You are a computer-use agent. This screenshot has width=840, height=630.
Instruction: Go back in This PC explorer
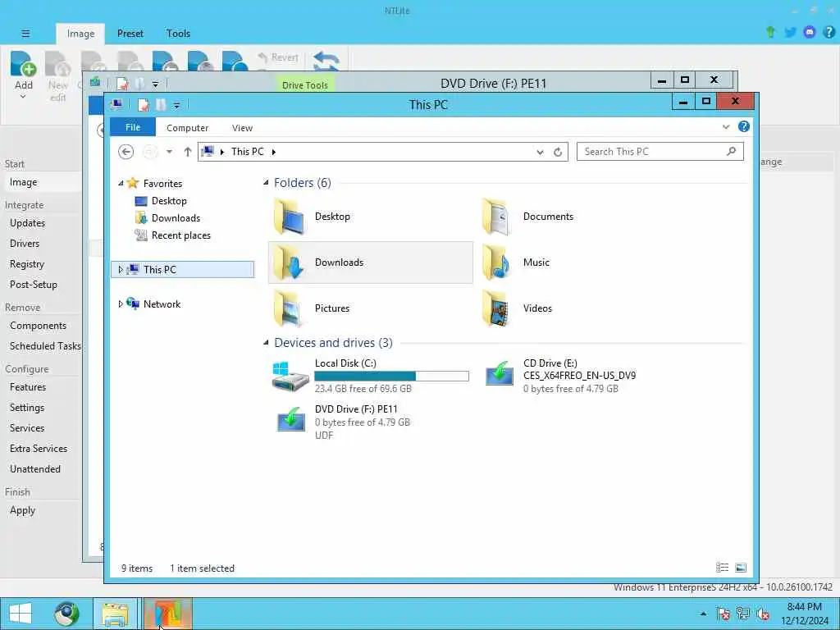click(x=126, y=152)
